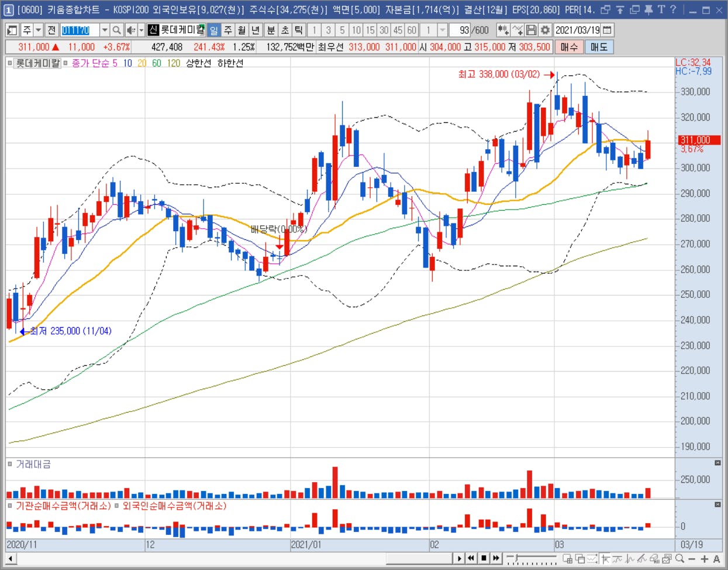This screenshot has width=728, height=570.
Task: Open the 주 type dropdown arrow
Action: pyautogui.click(x=39, y=30)
